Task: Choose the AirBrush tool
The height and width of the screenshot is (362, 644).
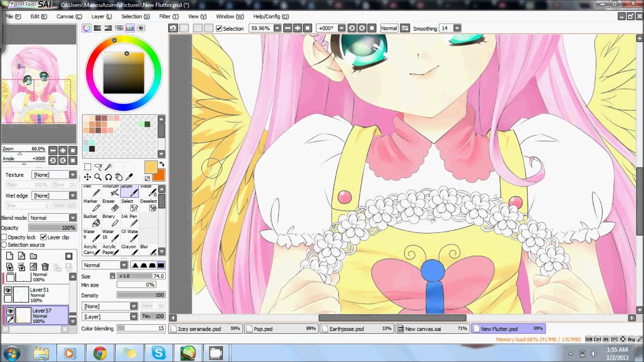Action: click(x=111, y=191)
